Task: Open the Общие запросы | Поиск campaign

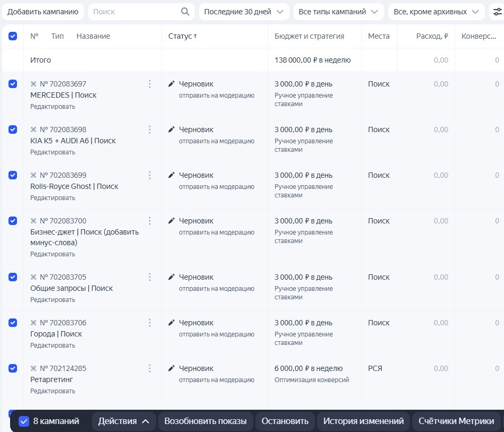Action: pyautogui.click(x=71, y=288)
